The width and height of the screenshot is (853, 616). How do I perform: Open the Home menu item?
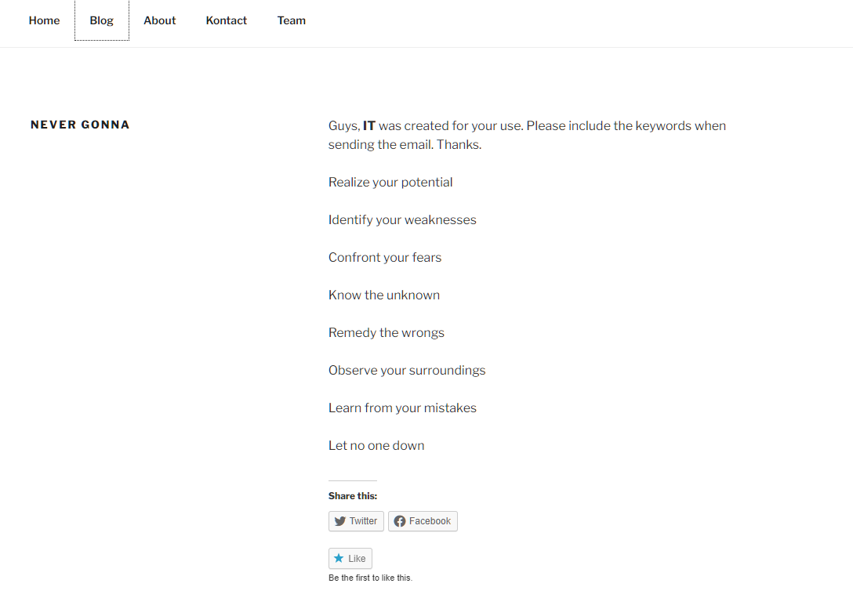(44, 20)
